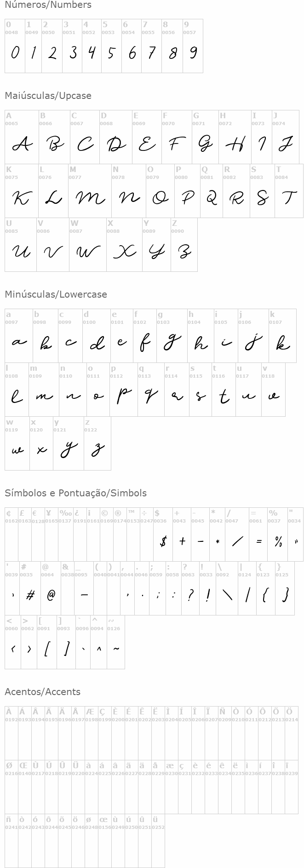The width and height of the screenshot is (304, 868).
Task: Click the Minúsculas/Lowercase section heading
Action: (x=56, y=294)
